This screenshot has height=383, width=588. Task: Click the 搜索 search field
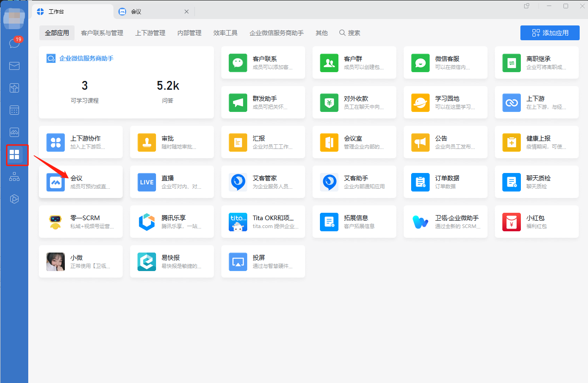pyautogui.click(x=350, y=33)
